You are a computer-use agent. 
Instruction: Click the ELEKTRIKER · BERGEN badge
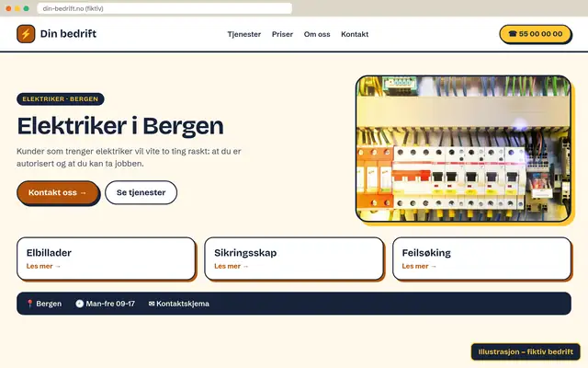tap(61, 99)
